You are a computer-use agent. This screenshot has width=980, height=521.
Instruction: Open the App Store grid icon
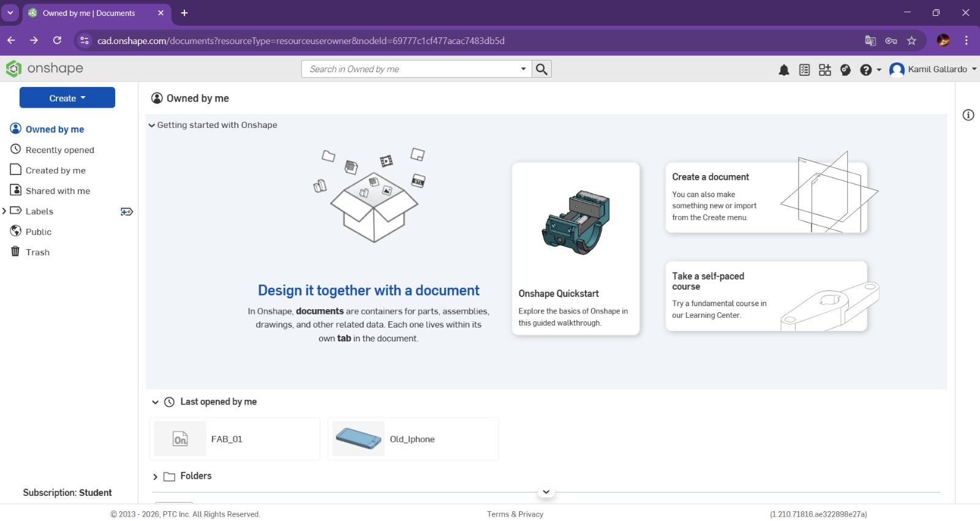(825, 70)
